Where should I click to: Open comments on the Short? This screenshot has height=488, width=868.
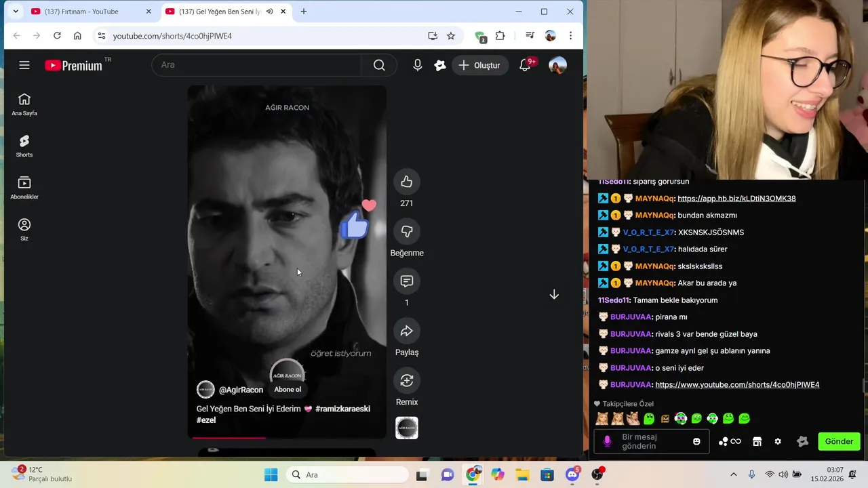tap(407, 281)
